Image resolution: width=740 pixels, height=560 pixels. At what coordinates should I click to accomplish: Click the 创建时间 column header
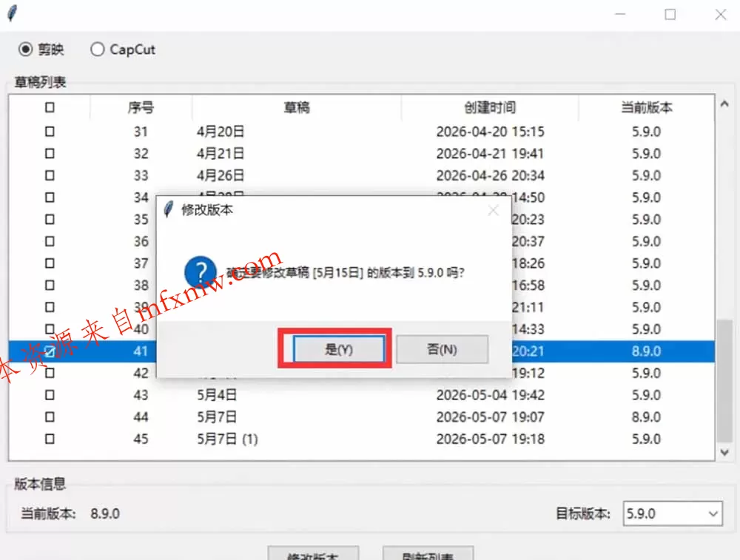(x=490, y=107)
